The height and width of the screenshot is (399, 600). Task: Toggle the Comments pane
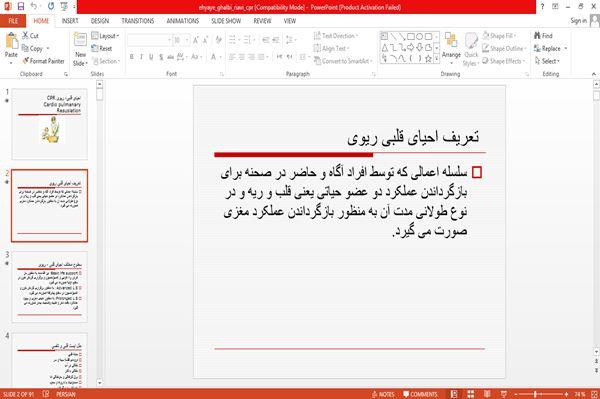420,394
